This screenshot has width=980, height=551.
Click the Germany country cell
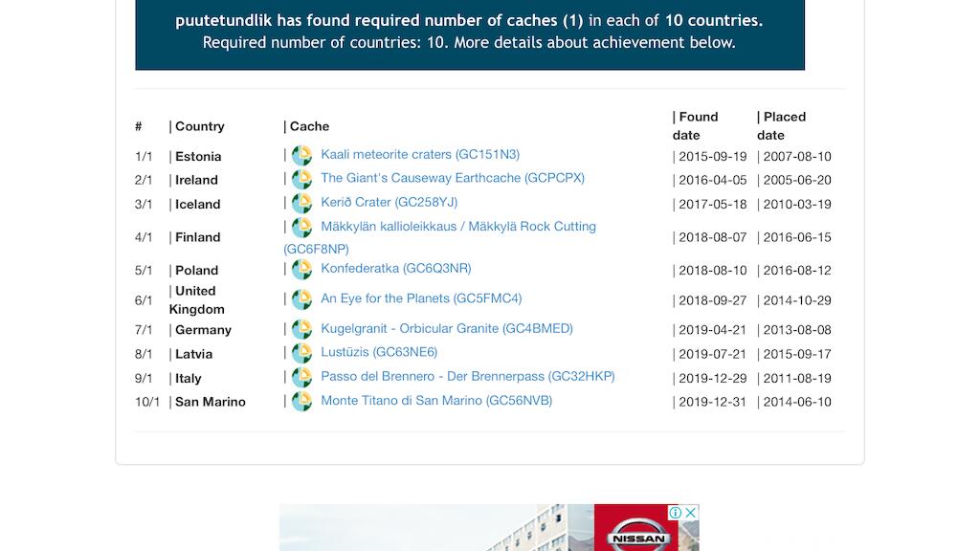pyautogui.click(x=203, y=330)
